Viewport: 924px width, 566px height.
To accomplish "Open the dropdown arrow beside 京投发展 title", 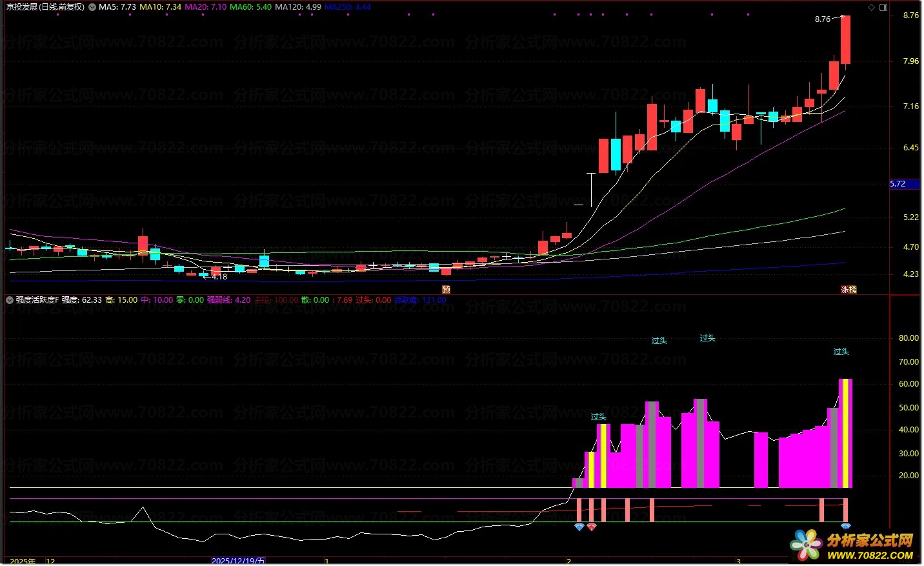I will tap(92, 7).
